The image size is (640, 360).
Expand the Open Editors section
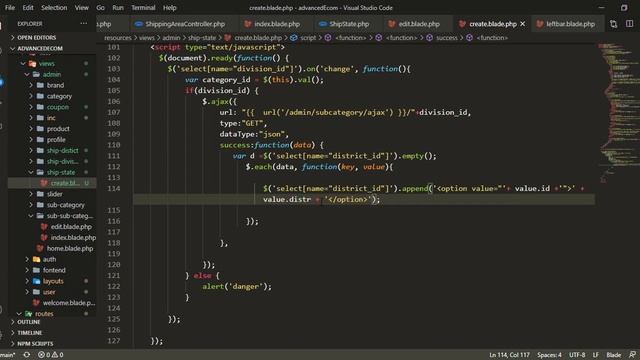(x=52, y=38)
